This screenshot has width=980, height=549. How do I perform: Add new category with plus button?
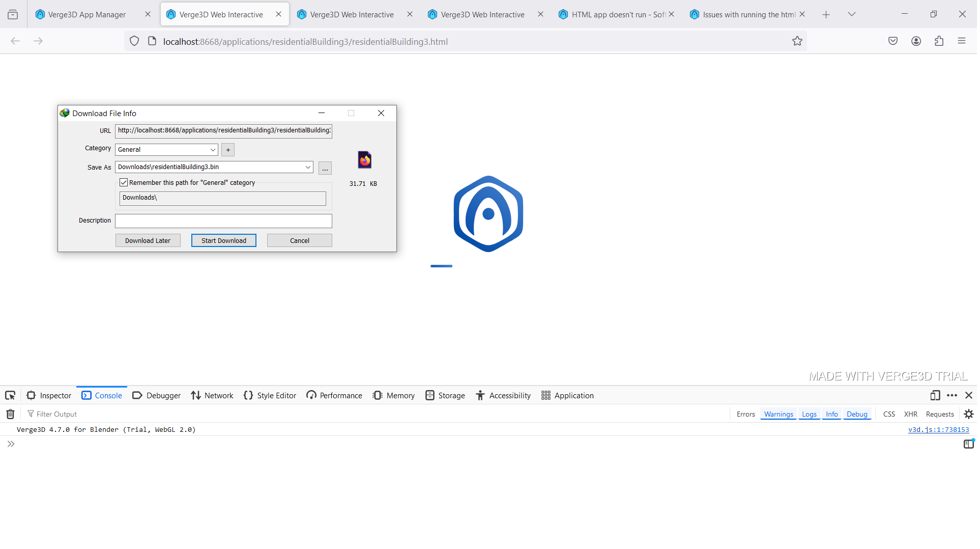[228, 150]
